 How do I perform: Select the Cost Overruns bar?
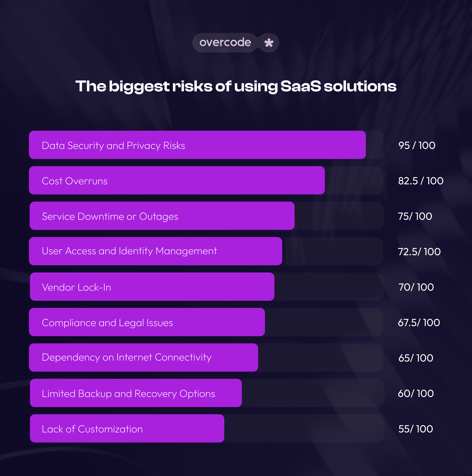pyautogui.click(x=177, y=180)
